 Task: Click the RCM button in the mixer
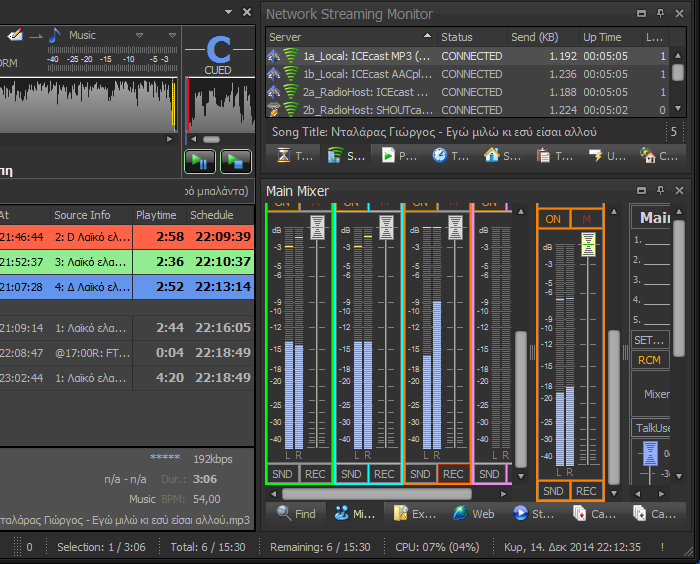pyautogui.click(x=649, y=360)
